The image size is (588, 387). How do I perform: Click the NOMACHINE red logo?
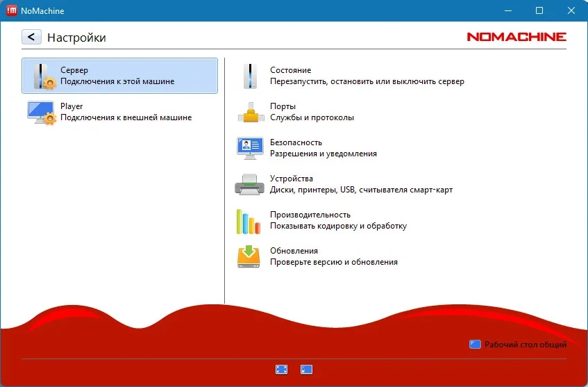(516, 37)
